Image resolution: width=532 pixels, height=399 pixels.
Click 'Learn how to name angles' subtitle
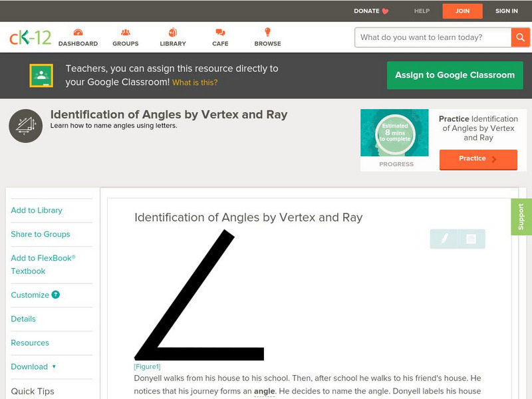[x=114, y=126]
